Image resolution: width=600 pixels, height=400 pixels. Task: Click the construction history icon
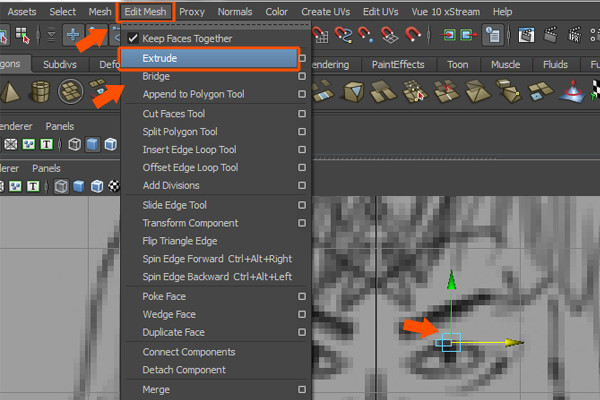(493, 35)
